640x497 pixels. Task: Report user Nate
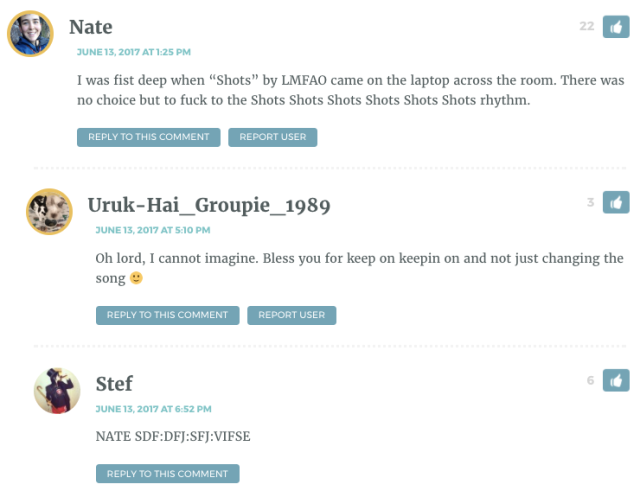click(273, 137)
